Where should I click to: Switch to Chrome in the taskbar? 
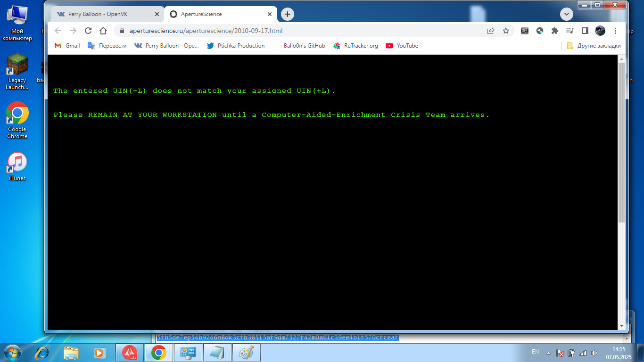(x=159, y=353)
